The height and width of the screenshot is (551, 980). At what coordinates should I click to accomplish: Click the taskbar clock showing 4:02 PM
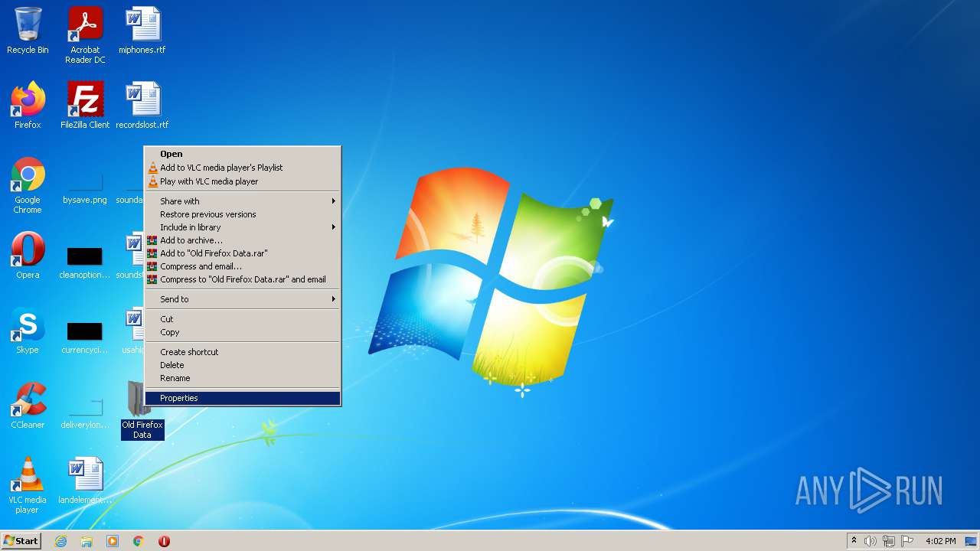(x=940, y=541)
